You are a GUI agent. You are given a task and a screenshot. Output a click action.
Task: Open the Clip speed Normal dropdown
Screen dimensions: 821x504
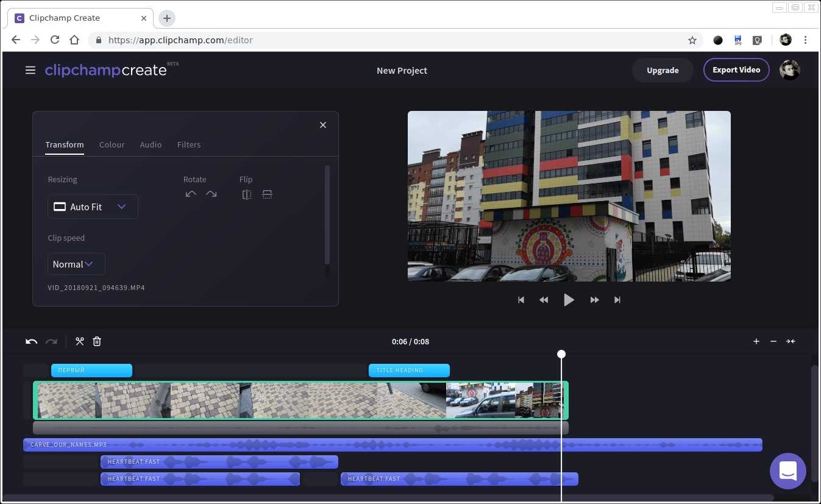76,264
